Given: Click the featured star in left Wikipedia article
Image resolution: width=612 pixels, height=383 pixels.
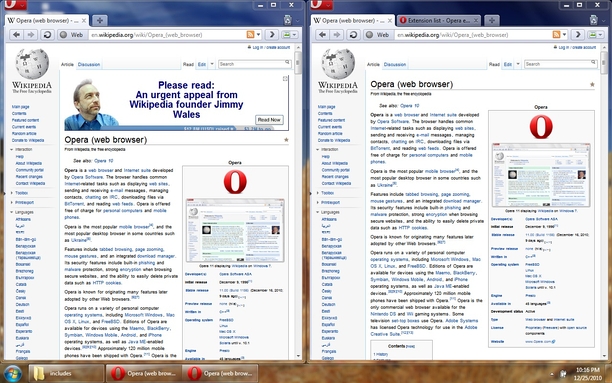Looking at the screenshot, I should 286,140.
